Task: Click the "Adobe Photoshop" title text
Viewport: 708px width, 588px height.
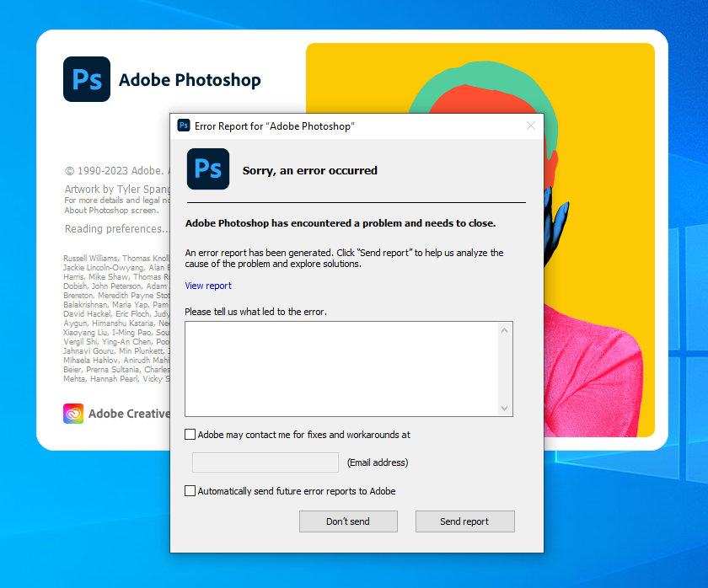Action: (190, 79)
